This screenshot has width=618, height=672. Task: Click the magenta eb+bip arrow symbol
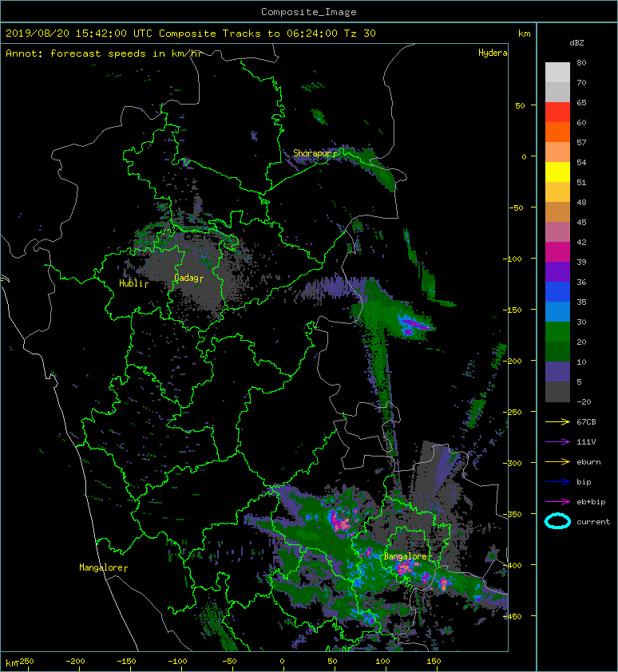click(557, 502)
